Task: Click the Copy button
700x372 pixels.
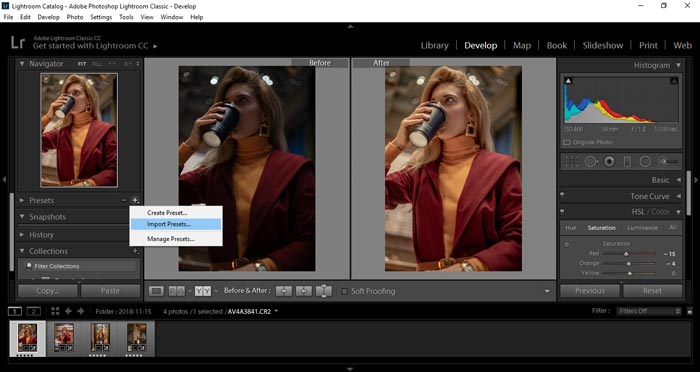Action: click(48, 291)
